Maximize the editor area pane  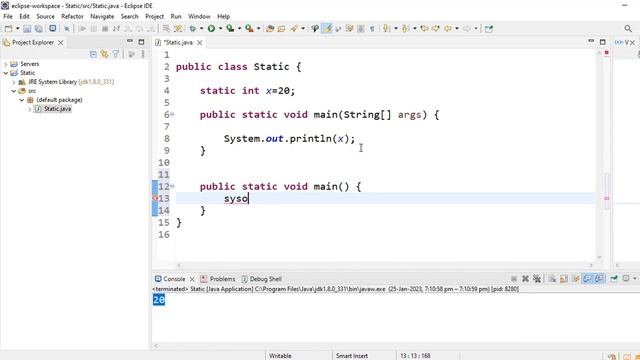[x=603, y=42]
